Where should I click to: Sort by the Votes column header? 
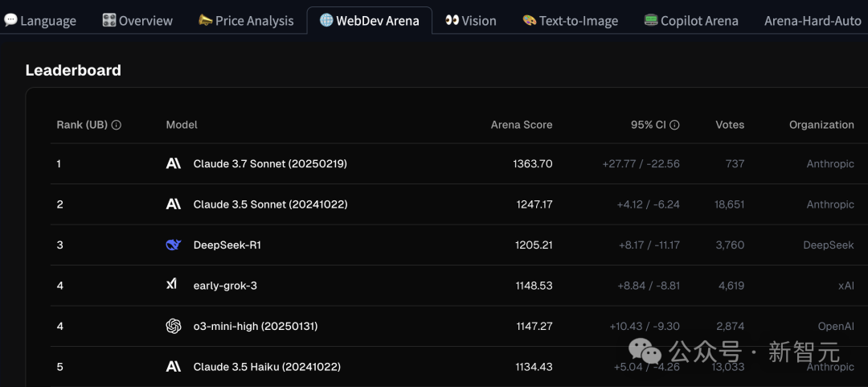point(730,126)
